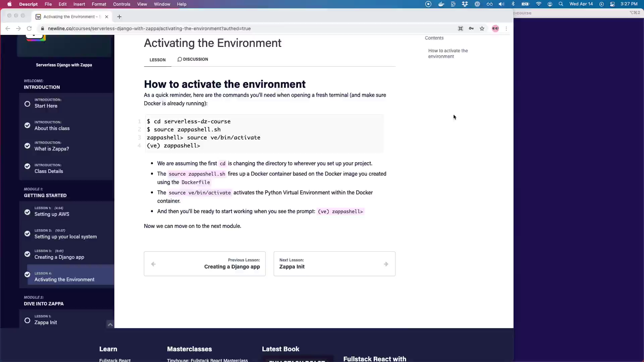Click the screen recording icon in menu bar
This screenshot has height=362, width=644.
[x=428, y=4]
